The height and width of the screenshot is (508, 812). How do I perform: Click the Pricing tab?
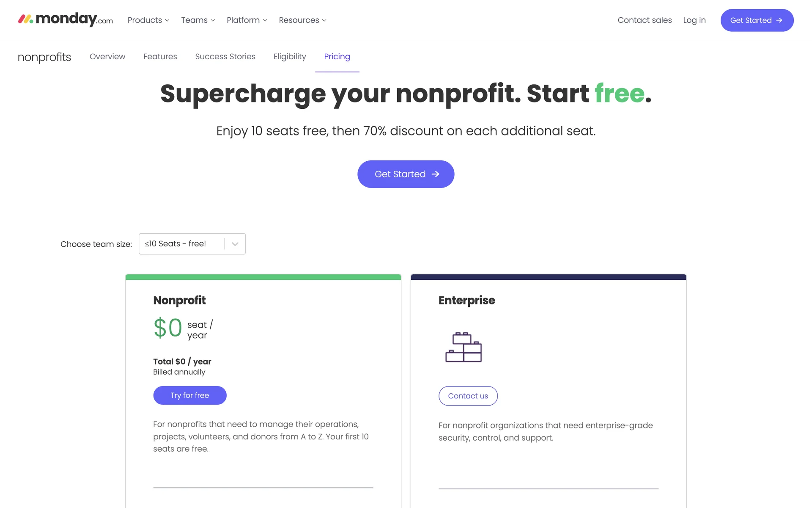(337, 57)
